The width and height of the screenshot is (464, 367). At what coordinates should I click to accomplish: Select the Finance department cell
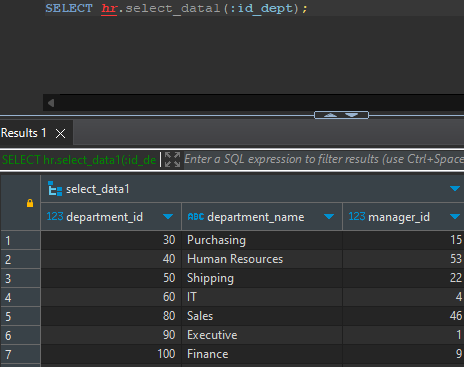click(x=262, y=354)
